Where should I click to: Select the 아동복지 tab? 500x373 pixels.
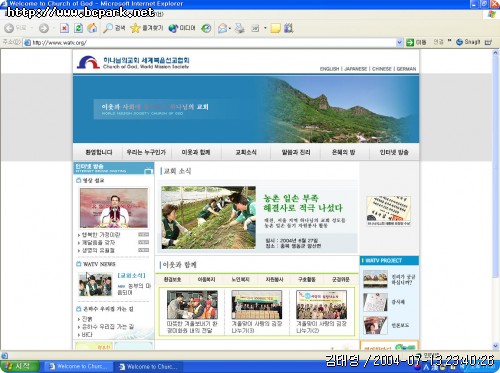206,279
